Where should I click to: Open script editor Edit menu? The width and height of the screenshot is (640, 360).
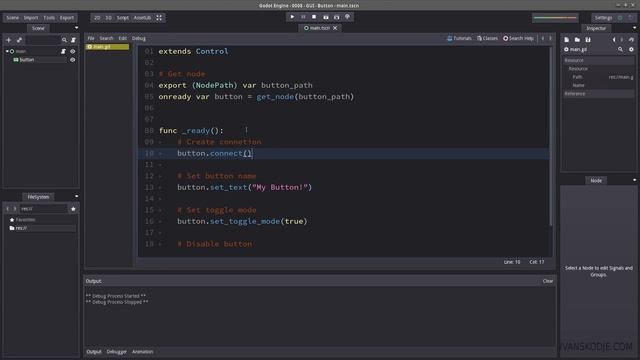click(x=122, y=38)
